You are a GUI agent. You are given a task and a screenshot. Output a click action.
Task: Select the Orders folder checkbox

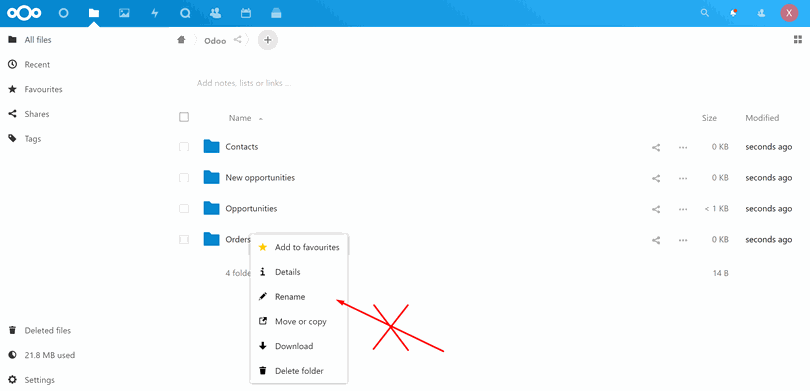pos(184,240)
